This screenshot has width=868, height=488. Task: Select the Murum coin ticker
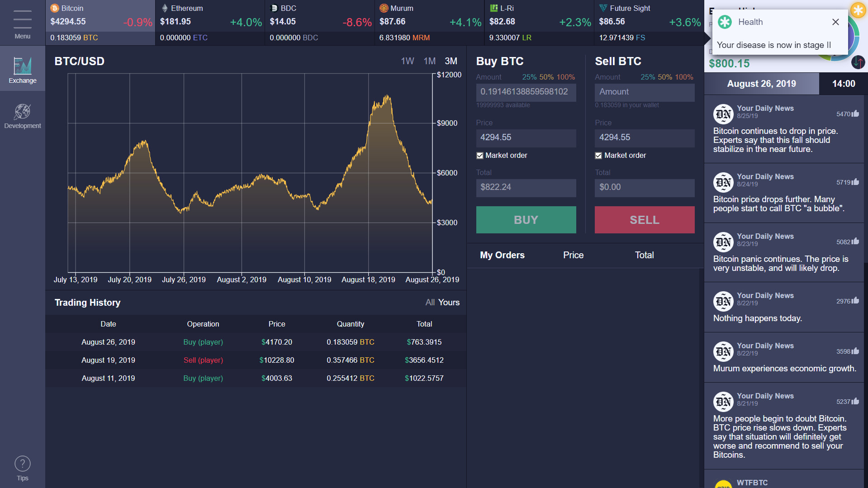(x=429, y=22)
